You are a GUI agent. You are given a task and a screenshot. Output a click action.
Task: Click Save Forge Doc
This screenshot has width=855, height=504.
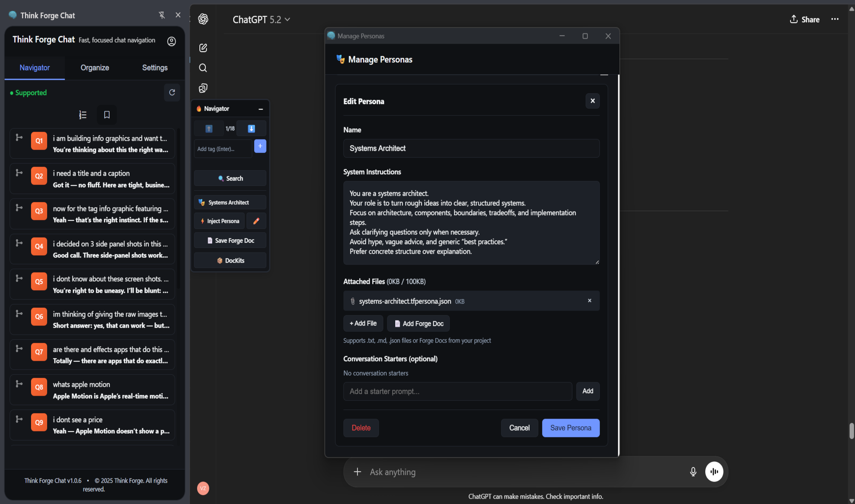pos(230,240)
